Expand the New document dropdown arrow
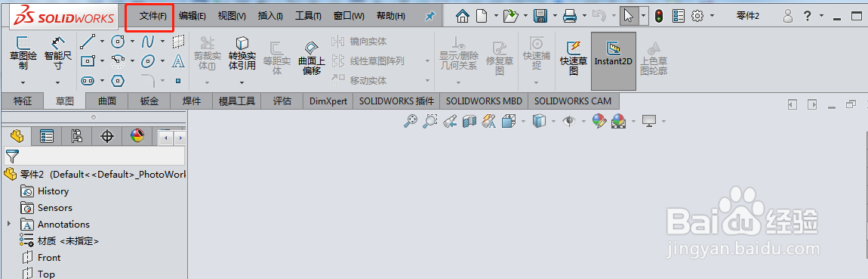The image size is (868, 279). [x=495, y=16]
